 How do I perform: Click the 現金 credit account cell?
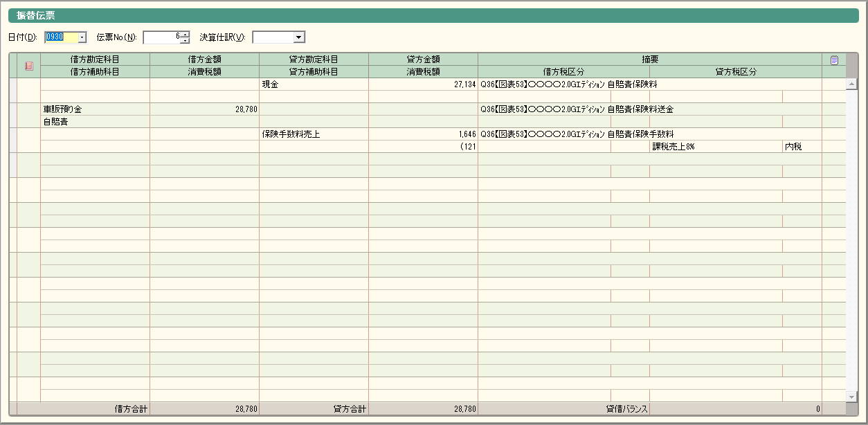coord(314,84)
